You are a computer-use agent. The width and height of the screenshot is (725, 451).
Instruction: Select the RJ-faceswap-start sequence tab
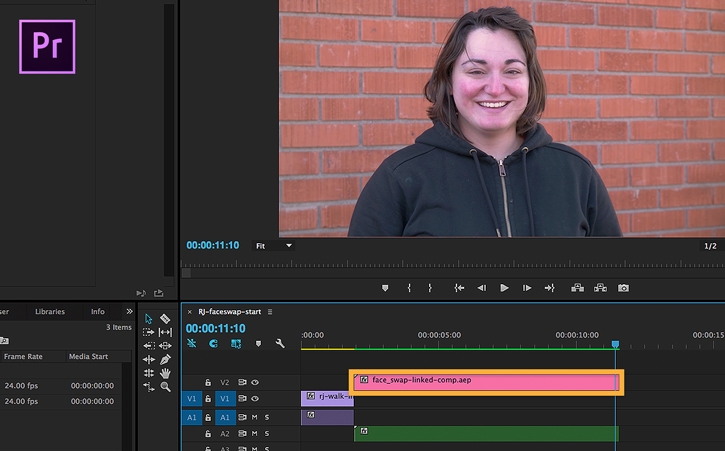[230, 312]
